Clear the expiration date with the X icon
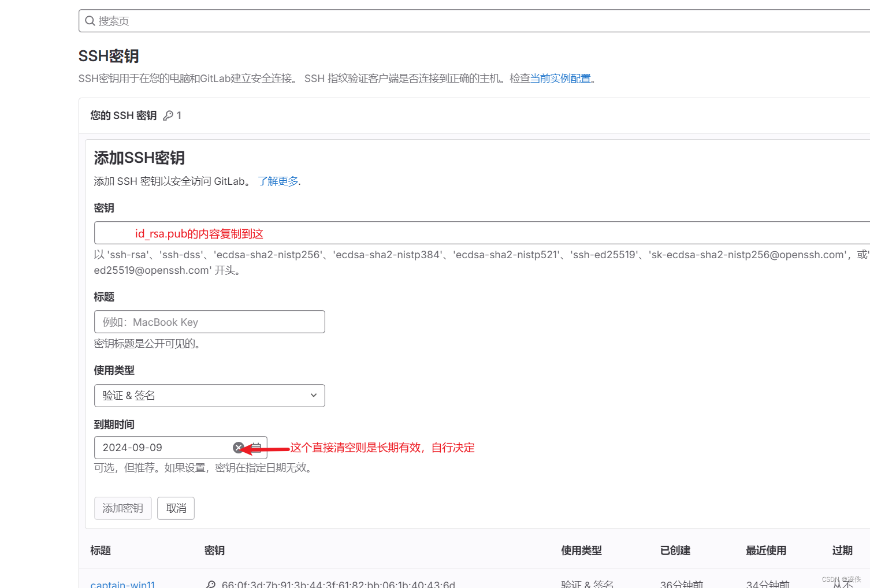870x588 pixels. point(238,448)
